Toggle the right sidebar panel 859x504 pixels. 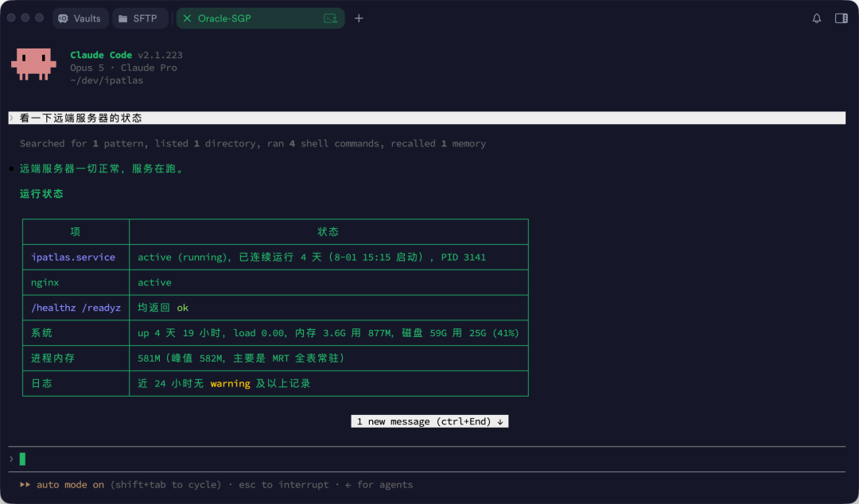(841, 18)
